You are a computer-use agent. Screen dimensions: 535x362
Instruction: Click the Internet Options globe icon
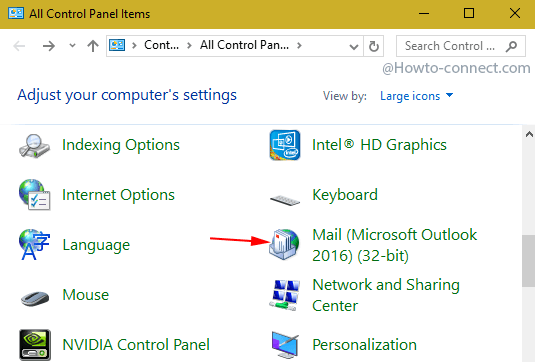click(x=34, y=194)
